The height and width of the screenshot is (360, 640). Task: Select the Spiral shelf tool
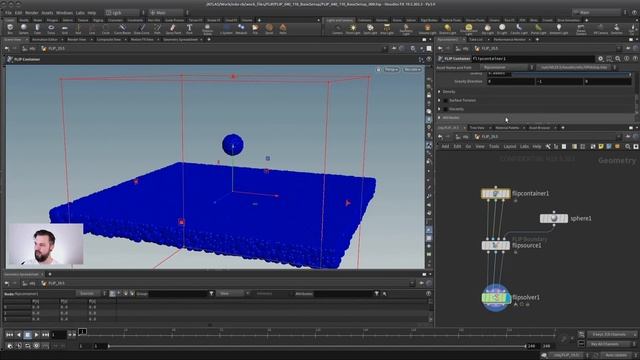coord(269,29)
